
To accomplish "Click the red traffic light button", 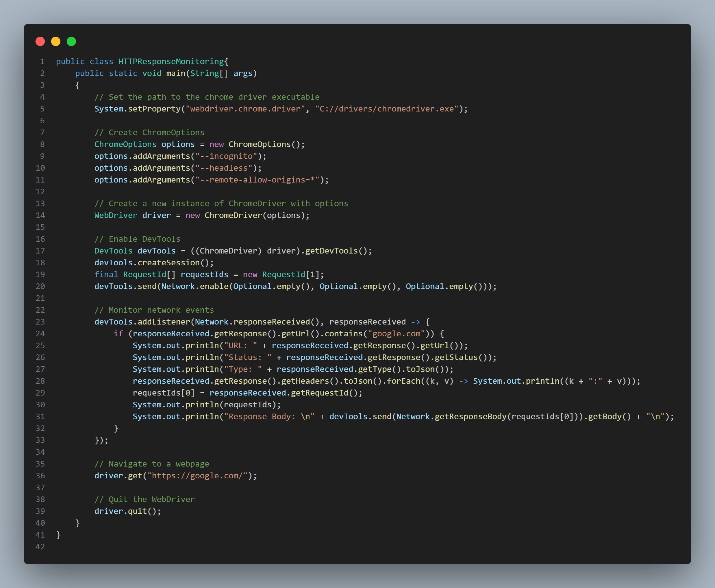I will pyautogui.click(x=41, y=41).
